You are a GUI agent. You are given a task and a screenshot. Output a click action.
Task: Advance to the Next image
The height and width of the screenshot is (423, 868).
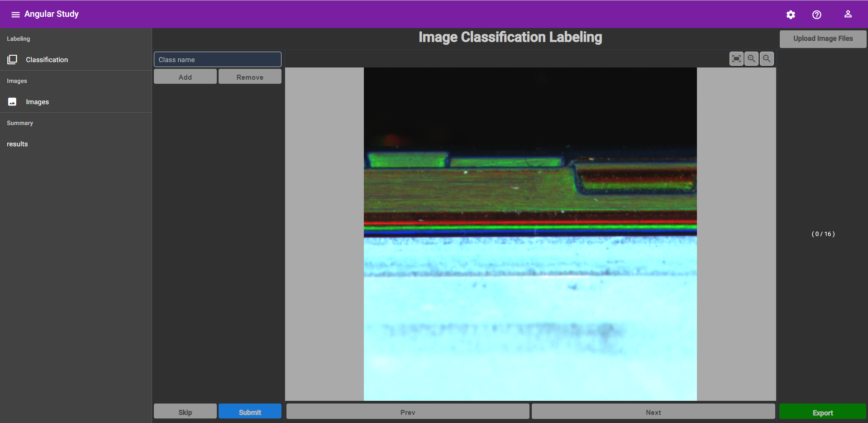(x=653, y=412)
